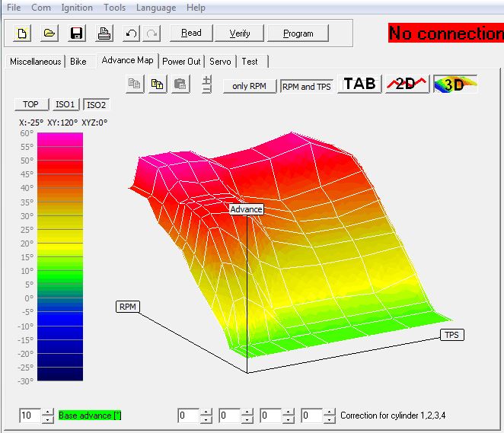
Task: Set ISO2 view angle
Action: tap(97, 105)
